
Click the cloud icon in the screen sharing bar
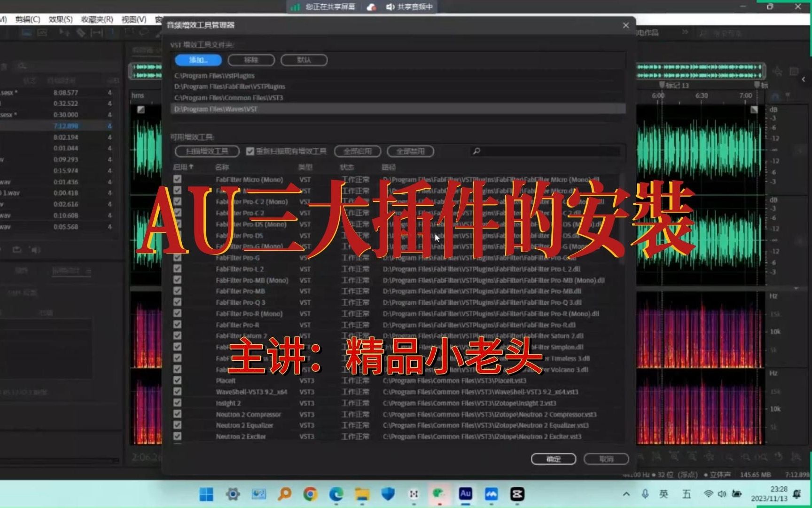click(x=371, y=7)
